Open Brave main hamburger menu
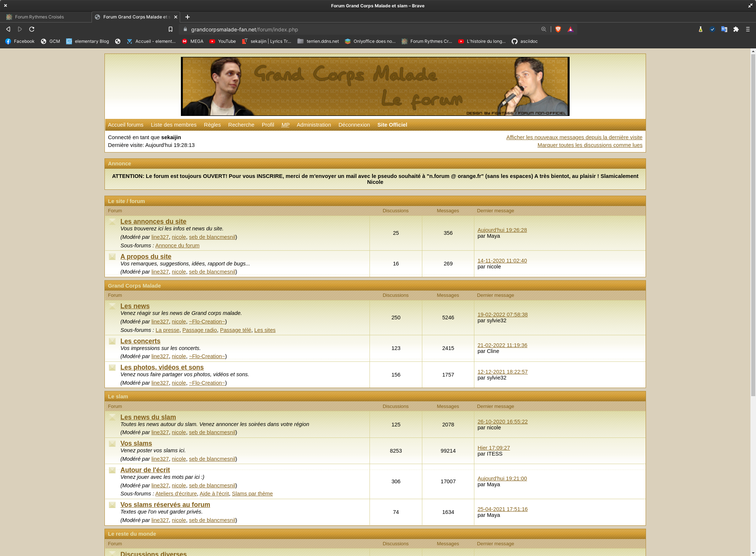The image size is (756, 556). [x=748, y=29]
